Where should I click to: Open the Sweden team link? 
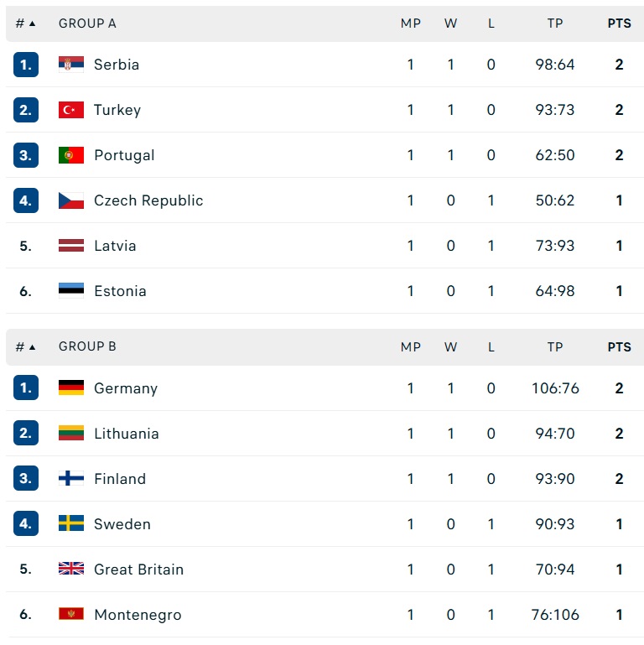pos(122,523)
